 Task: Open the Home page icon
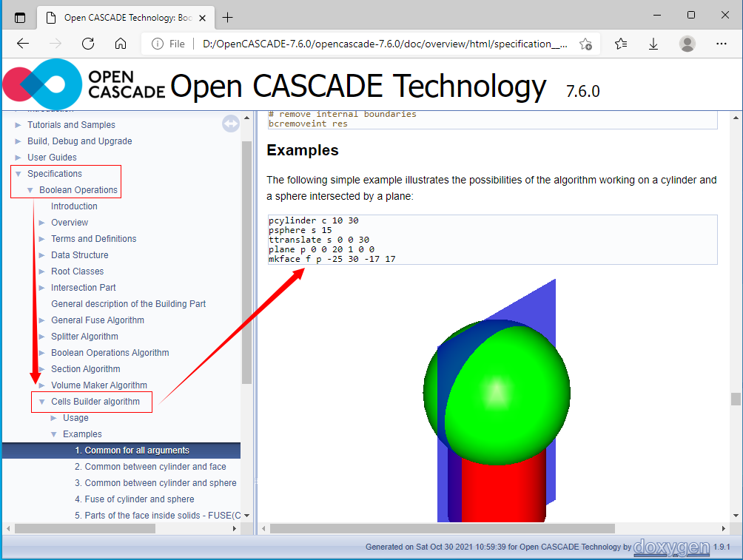pyautogui.click(x=121, y=44)
